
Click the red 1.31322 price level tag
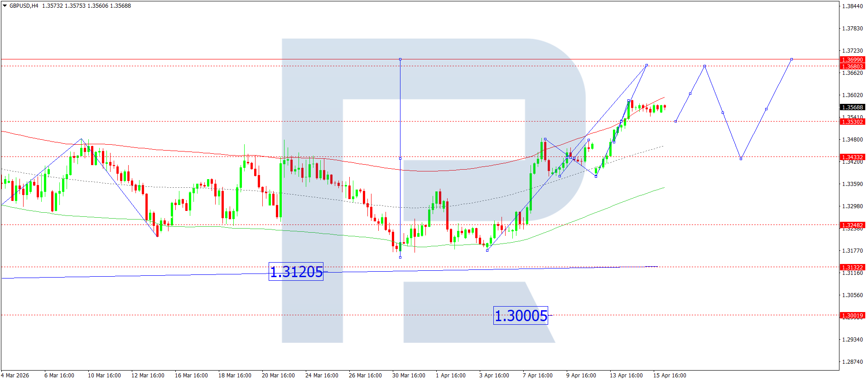click(x=852, y=267)
